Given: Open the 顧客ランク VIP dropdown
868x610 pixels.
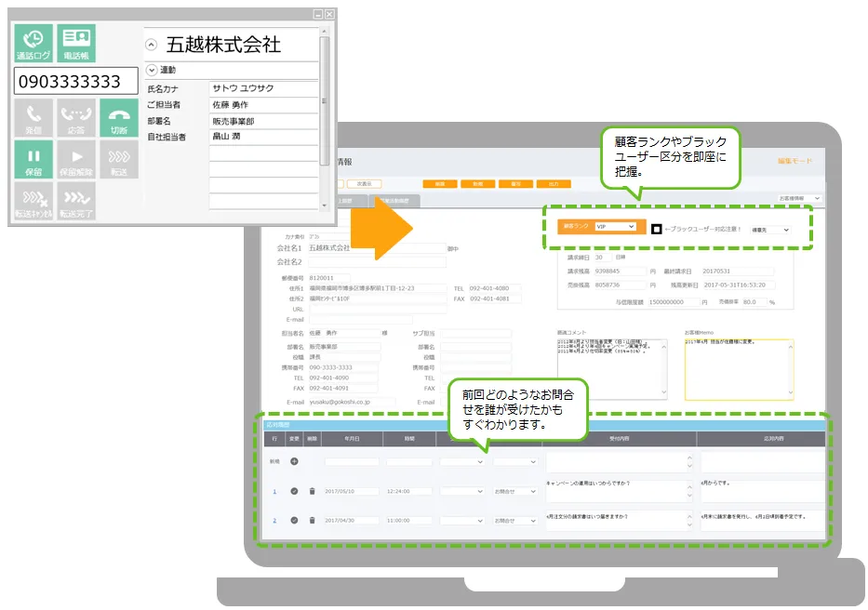Looking at the screenshot, I should (x=615, y=226).
